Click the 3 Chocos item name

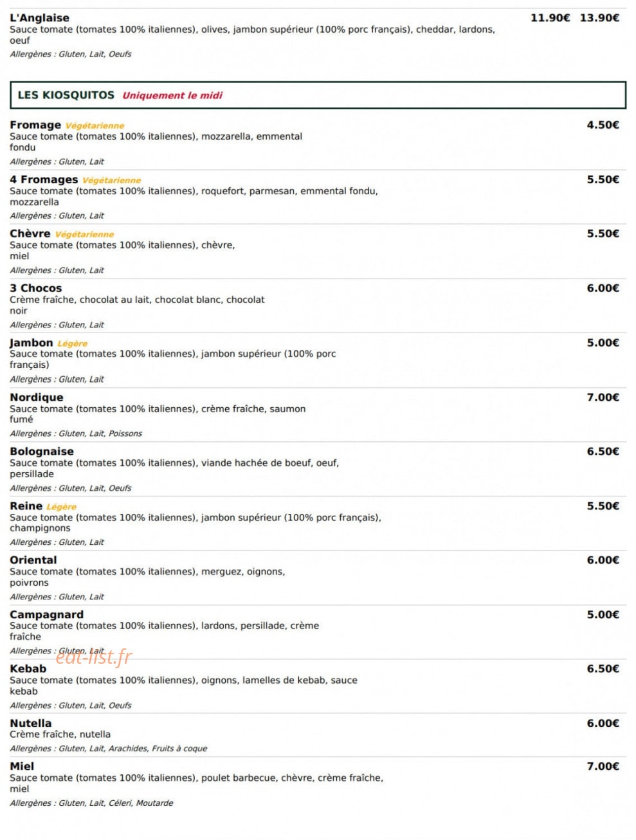pos(36,288)
